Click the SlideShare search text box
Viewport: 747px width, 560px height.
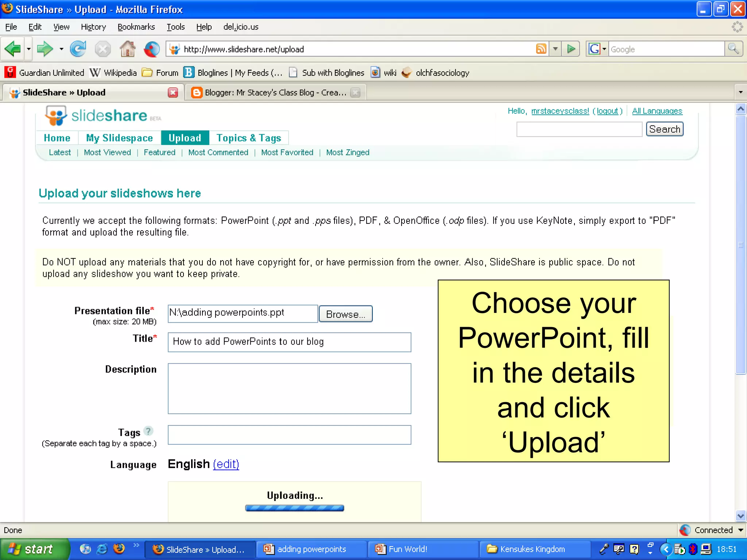point(579,129)
